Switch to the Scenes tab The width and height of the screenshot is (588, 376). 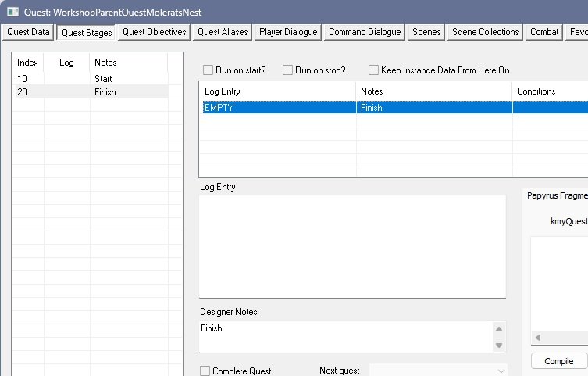point(426,32)
